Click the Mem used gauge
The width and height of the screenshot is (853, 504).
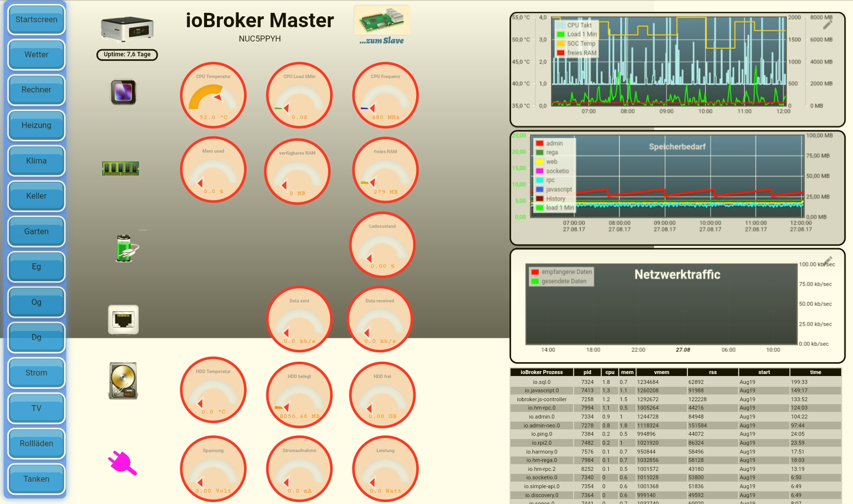(213, 170)
